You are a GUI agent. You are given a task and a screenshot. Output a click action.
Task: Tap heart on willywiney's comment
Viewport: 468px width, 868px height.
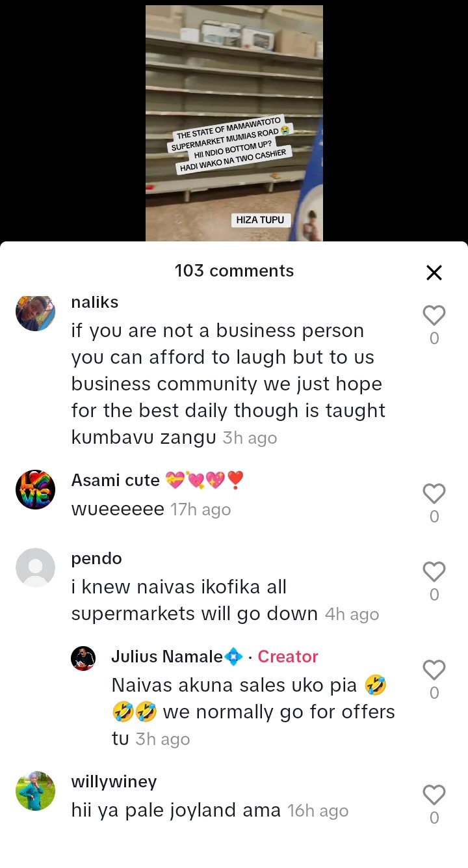pyautogui.click(x=434, y=795)
